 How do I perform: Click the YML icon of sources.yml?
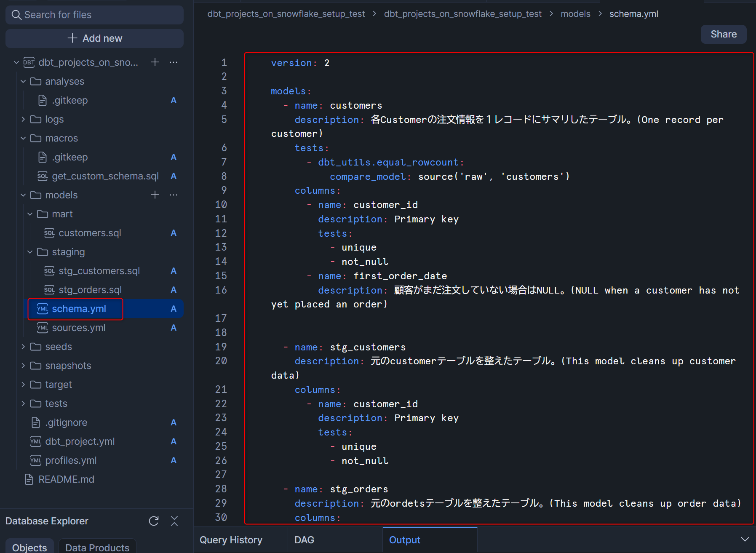tap(43, 328)
